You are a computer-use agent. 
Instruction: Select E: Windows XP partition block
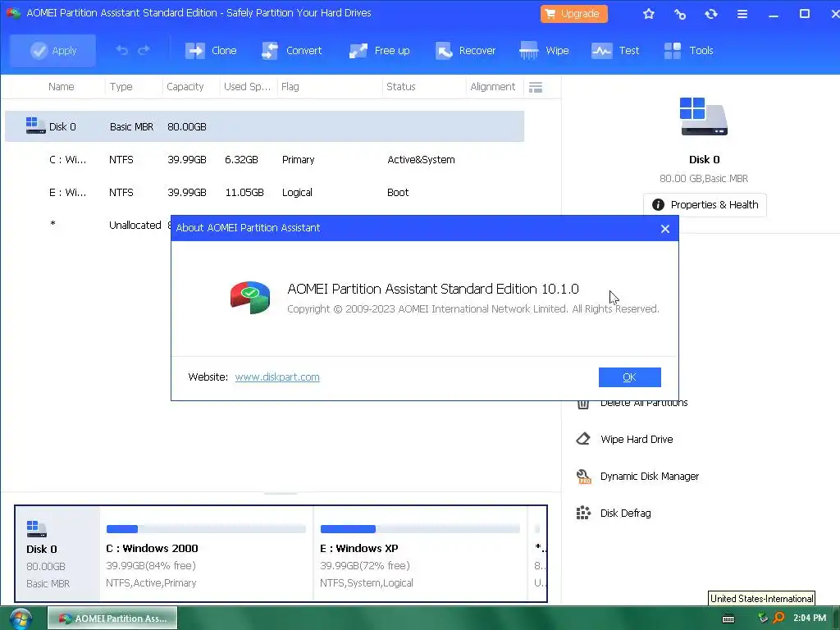click(x=421, y=554)
